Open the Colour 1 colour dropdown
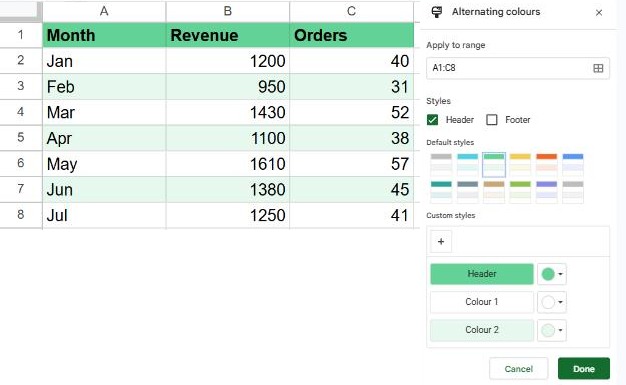The image size is (626, 385). coord(552,302)
